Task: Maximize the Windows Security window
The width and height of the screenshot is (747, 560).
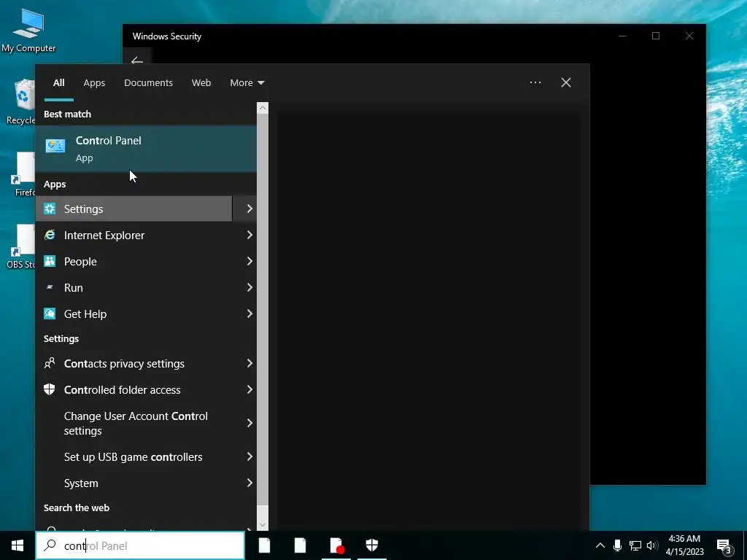Action: pyautogui.click(x=656, y=36)
